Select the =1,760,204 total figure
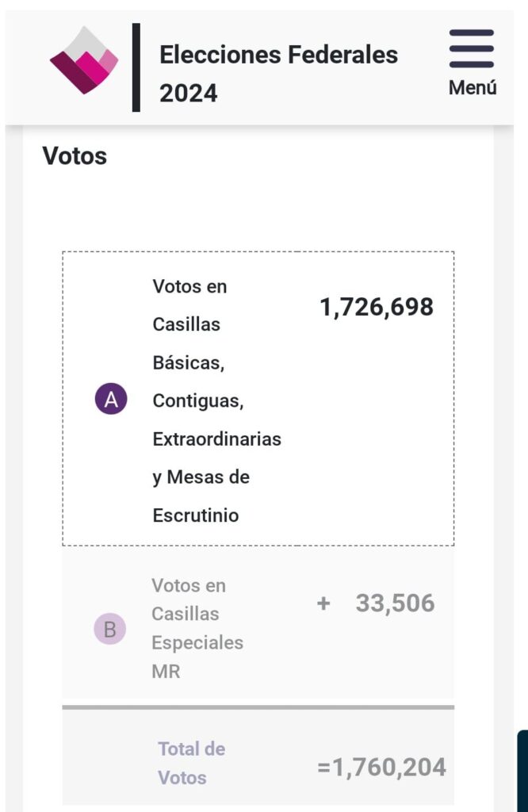This screenshot has width=528, height=812. pos(381,767)
